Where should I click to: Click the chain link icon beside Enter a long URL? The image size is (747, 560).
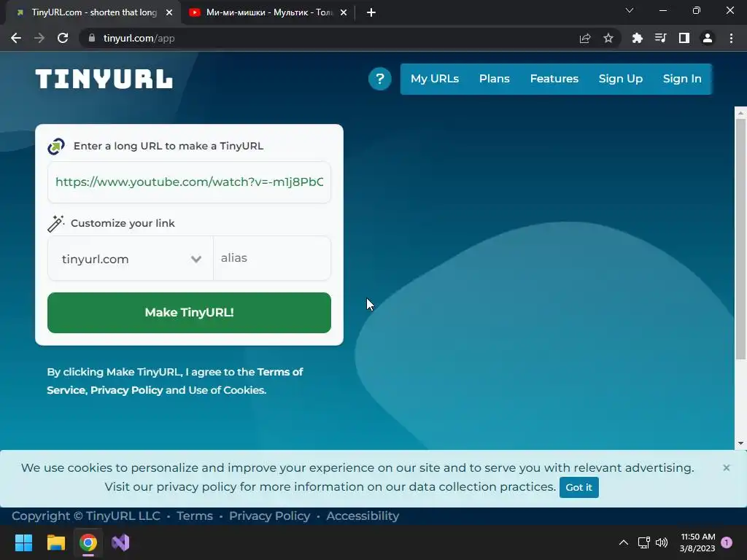(x=56, y=146)
